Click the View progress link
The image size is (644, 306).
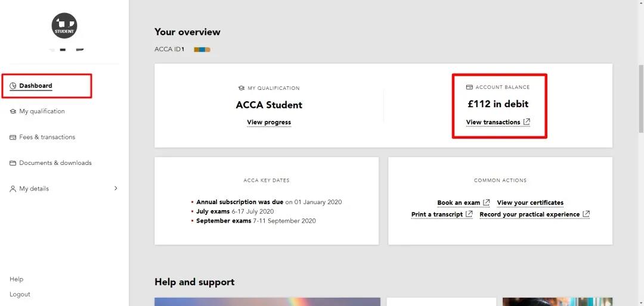tap(269, 122)
